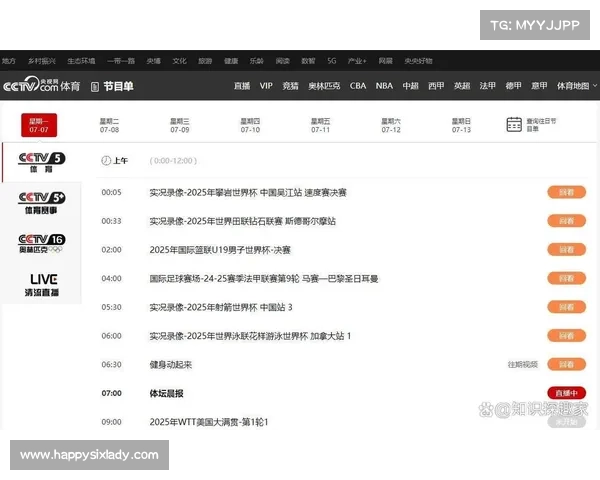Viewport: 600px width, 480px height.
Task: Switch to the 星期三 07-09 date tab
Action: (180, 126)
